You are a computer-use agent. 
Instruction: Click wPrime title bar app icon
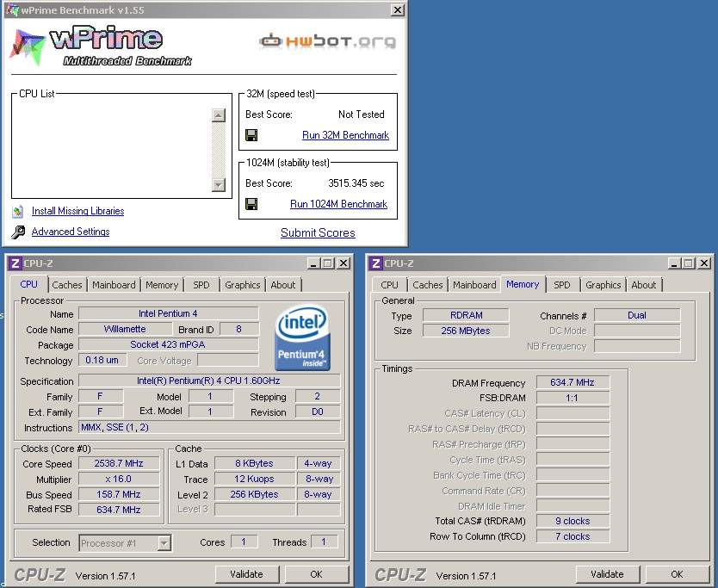tap(12, 9)
